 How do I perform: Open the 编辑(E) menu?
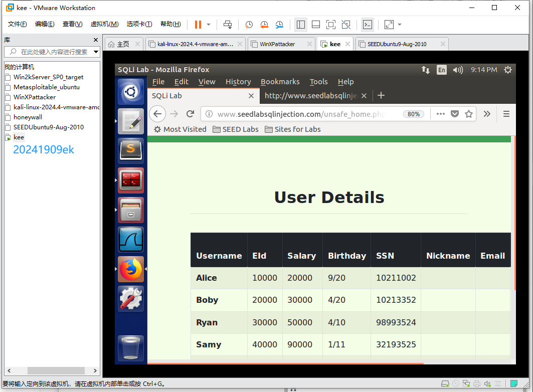[45, 24]
